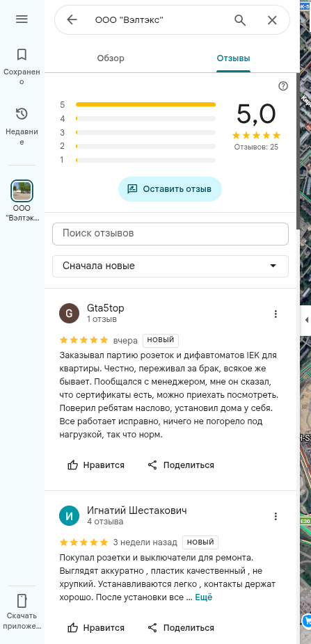
Task: Click НОВЫЙ badge beside 3 недели назад
Action: click(x=200, y=542)
